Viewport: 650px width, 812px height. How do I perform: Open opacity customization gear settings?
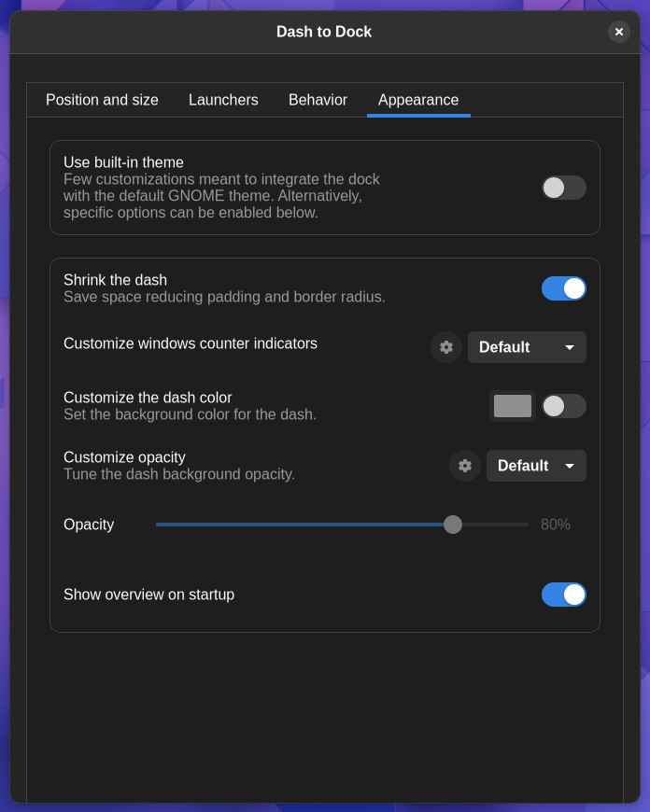464,466
